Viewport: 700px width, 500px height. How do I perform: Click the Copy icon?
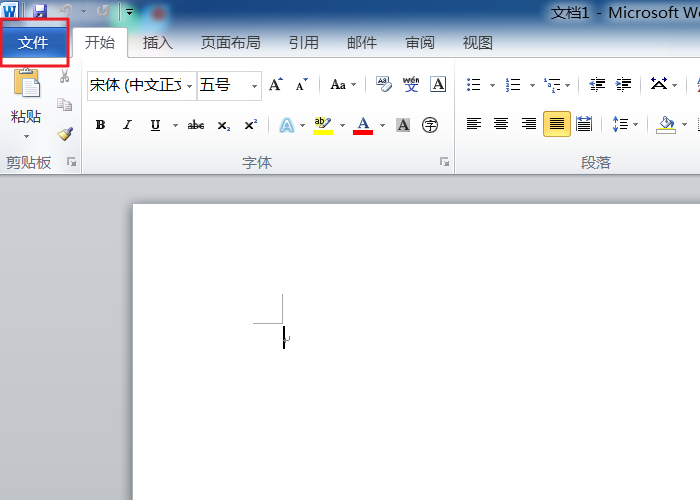(x=65, y=104)
